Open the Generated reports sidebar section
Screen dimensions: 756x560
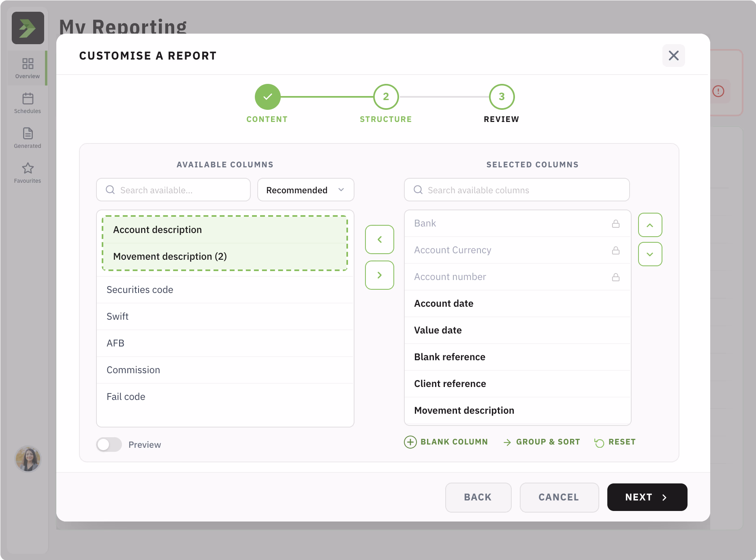[x=28, y=138]
